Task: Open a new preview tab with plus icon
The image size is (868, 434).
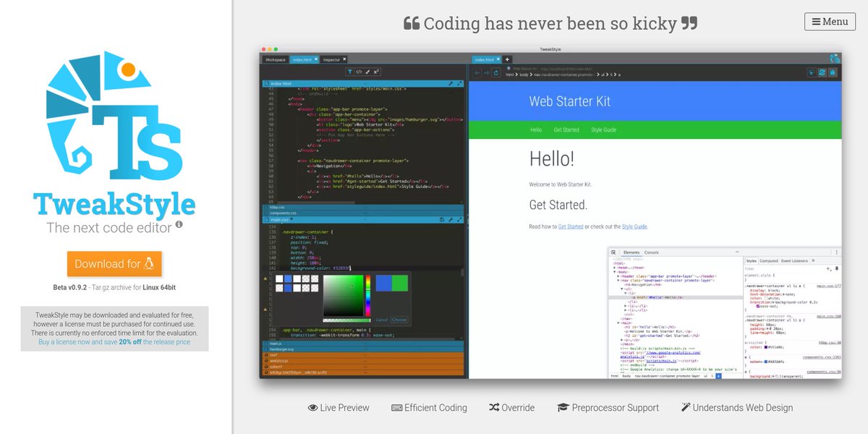Action: pyautogui.click(x=507, y=59)
